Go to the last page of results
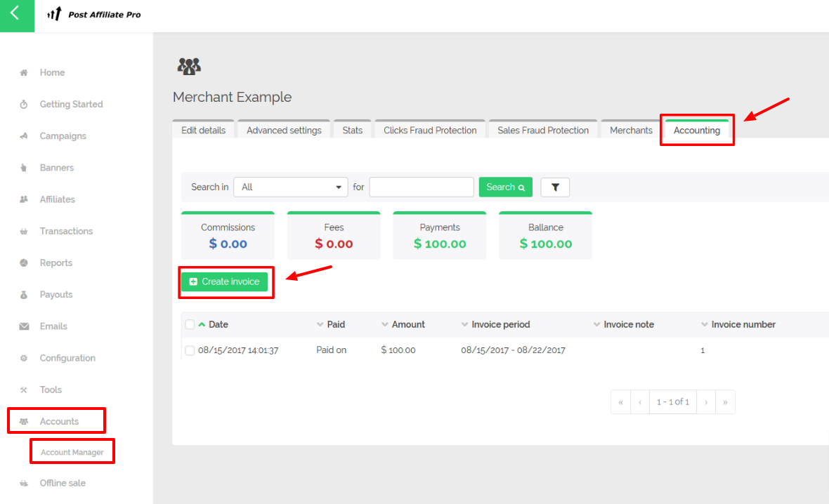This screenshot has width=829, height=504. [725, 402]
